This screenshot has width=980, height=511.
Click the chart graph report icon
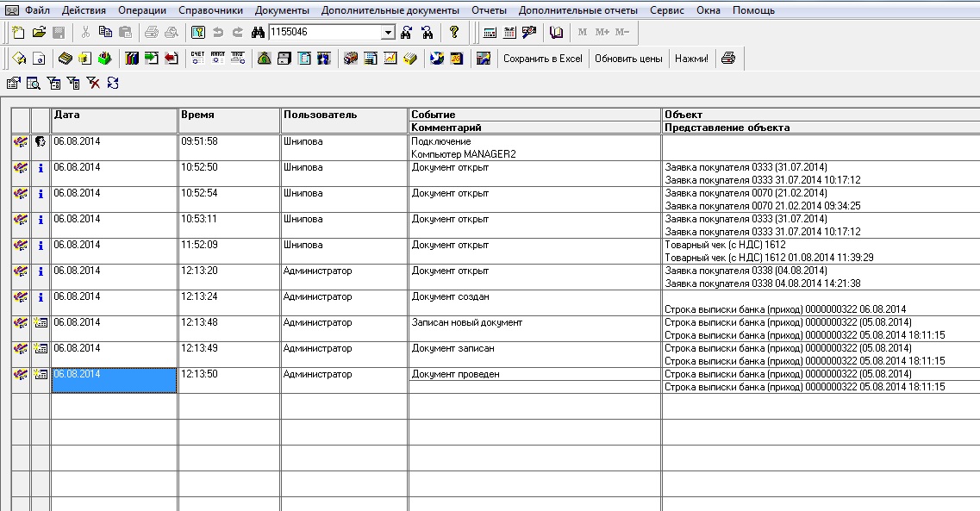(x=390, y=58)
